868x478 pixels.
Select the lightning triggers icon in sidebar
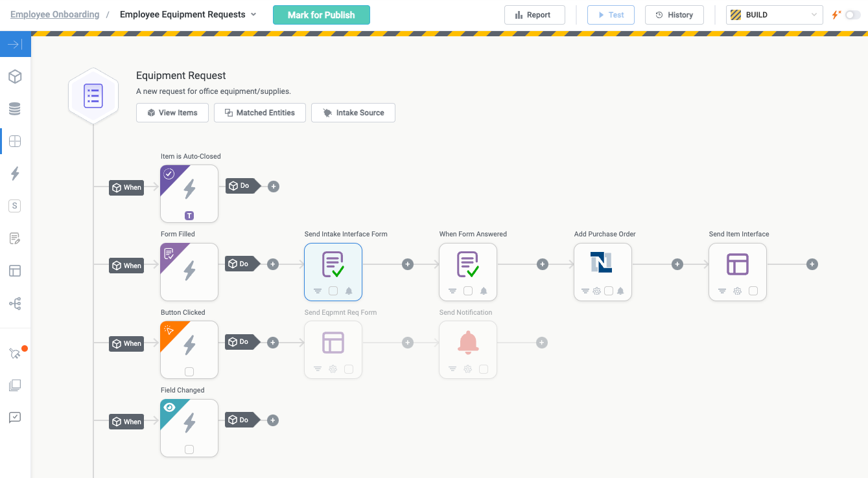[15, 174]
